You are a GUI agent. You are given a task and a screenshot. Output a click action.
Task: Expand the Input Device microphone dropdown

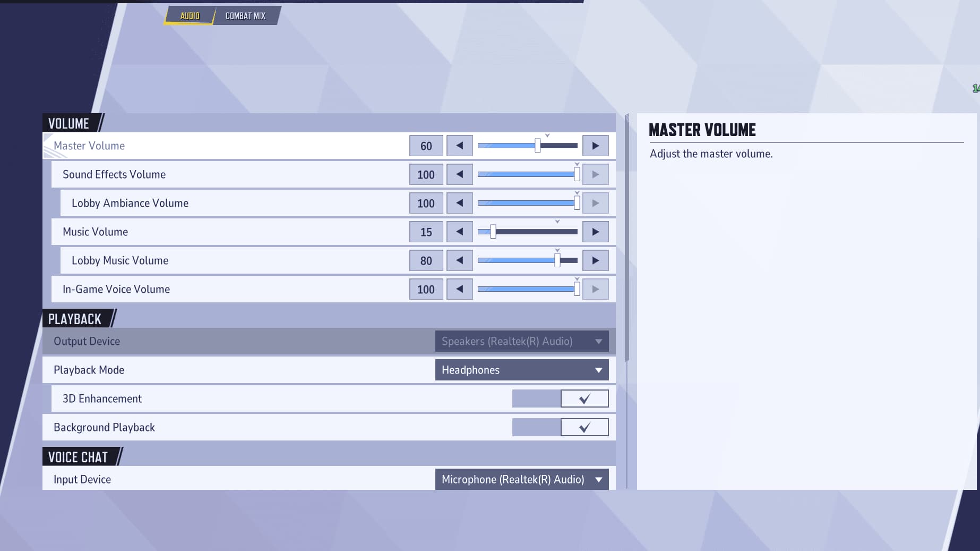tap(521, 479)
